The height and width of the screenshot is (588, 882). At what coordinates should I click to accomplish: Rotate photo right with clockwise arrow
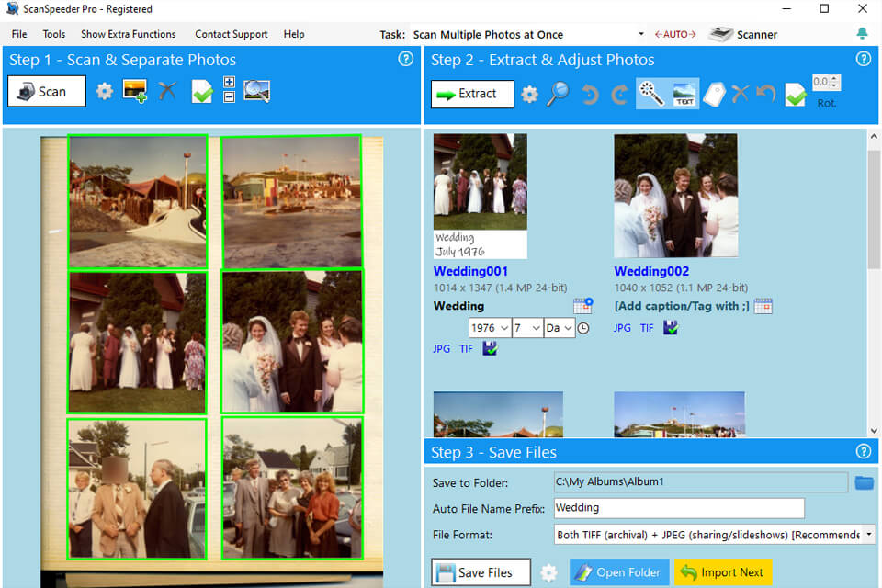[619, 94]
